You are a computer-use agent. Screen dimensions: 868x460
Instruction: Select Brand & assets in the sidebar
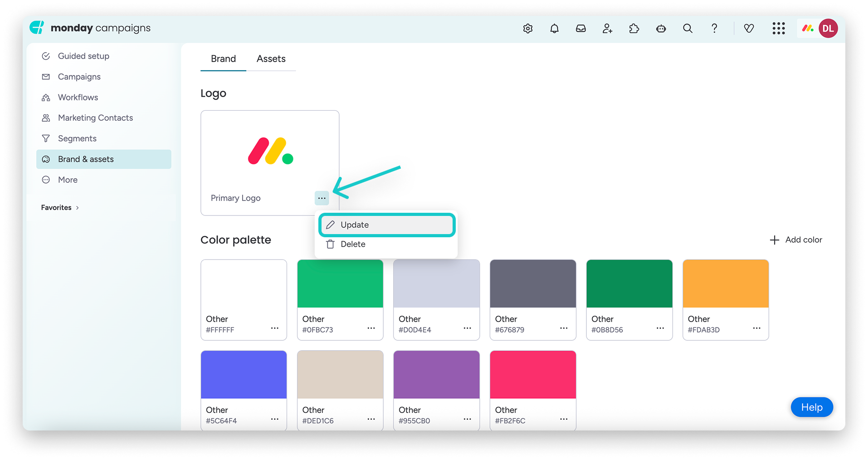click(x=104, y=159)
